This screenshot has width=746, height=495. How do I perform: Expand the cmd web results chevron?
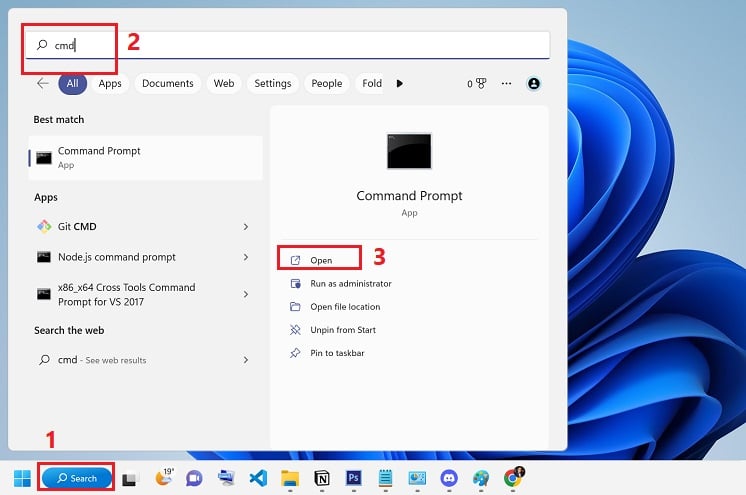tap(246, 360)
